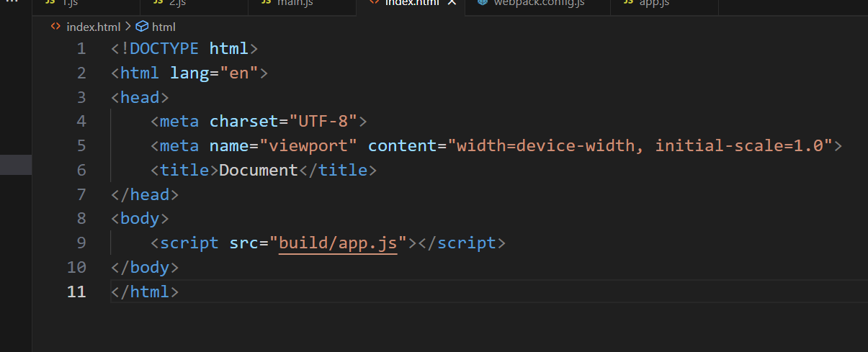Image resolution: width=868 pixels, height=352 pixels.
Task: Click line number 9 in gutter
Action: click(81, 243)
